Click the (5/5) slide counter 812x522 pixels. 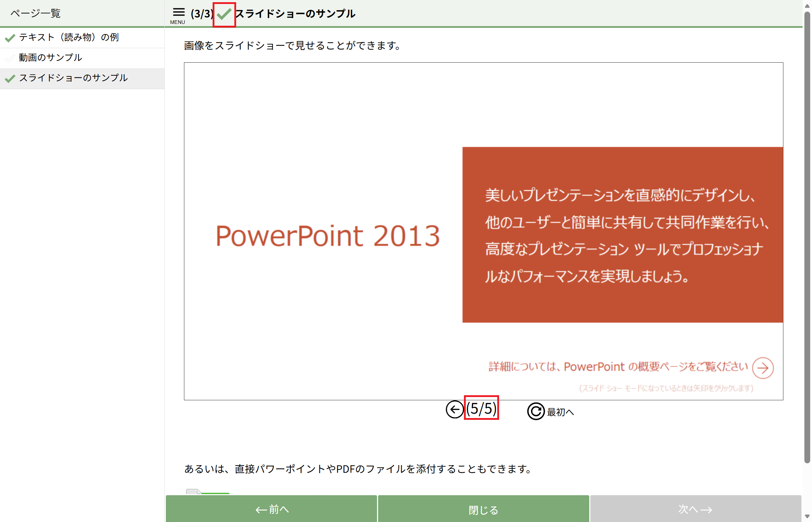click(x=481, y=408)
